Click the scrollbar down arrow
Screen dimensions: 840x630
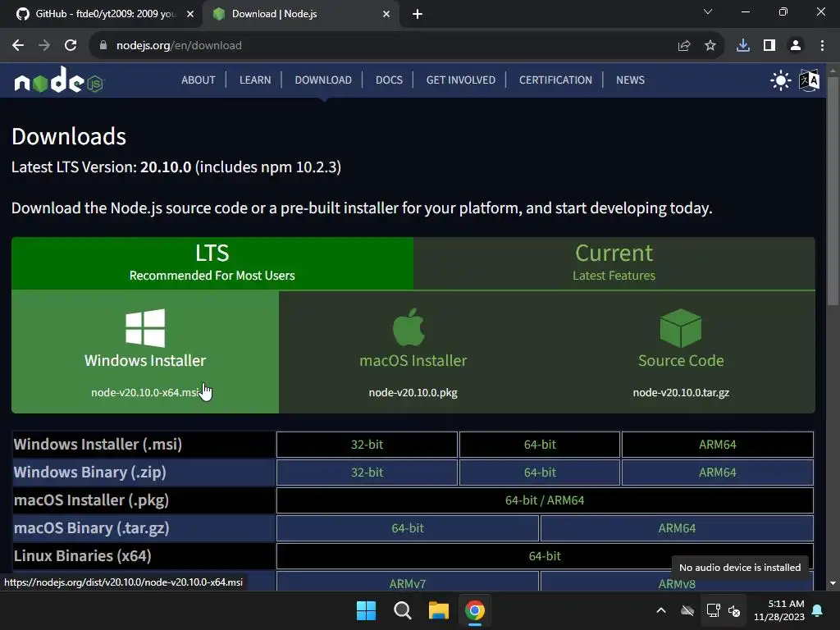pyautogui.click(x=833, y=583)
